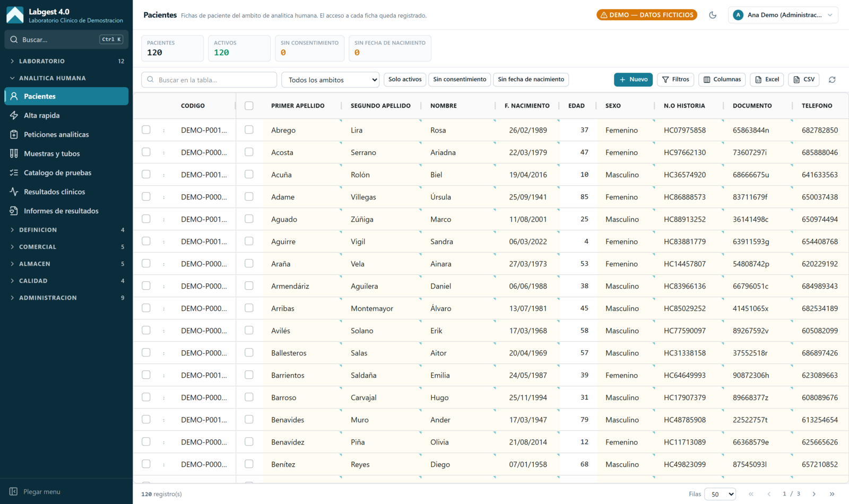Go to Muestras y tubos

66,153
